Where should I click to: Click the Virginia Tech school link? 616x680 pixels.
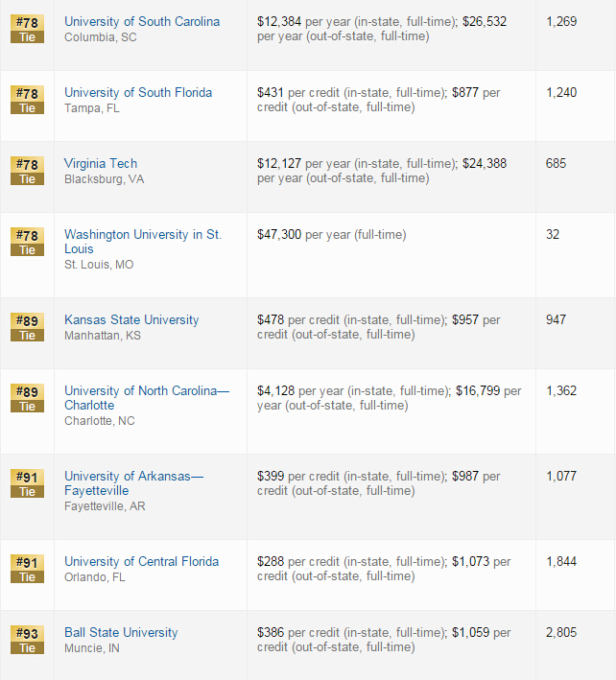(101, 163)
